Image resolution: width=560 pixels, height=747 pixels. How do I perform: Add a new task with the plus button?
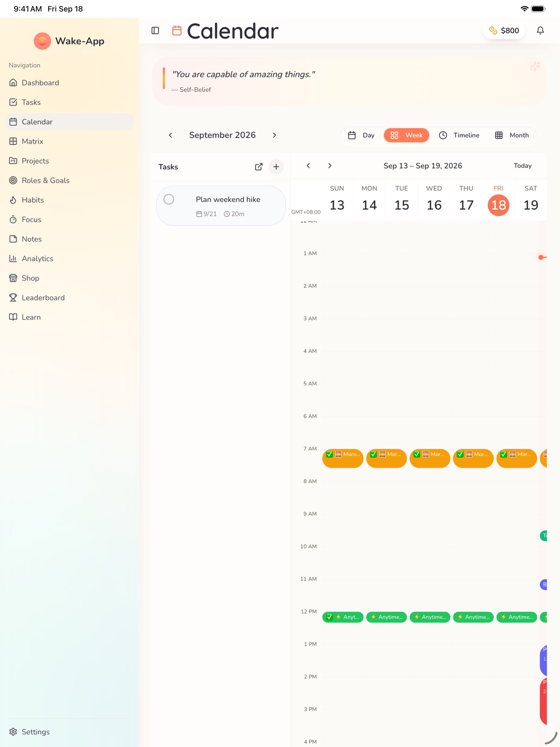(x=276, y=167)
